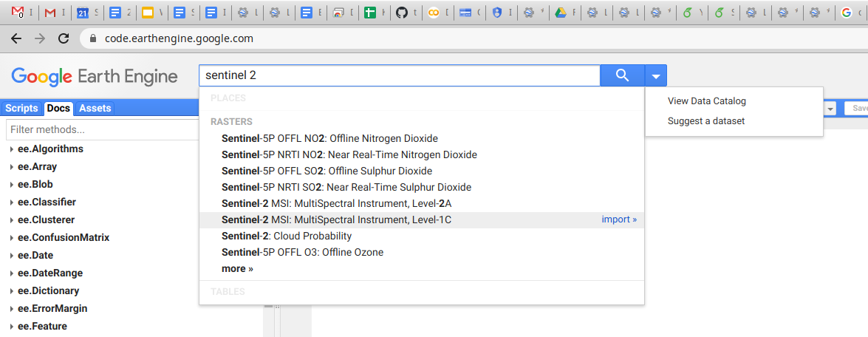Click the more » link
Image resolution: width=868 pixels, height=337 pixels.
pyautogui.click(x=237, y=268)
